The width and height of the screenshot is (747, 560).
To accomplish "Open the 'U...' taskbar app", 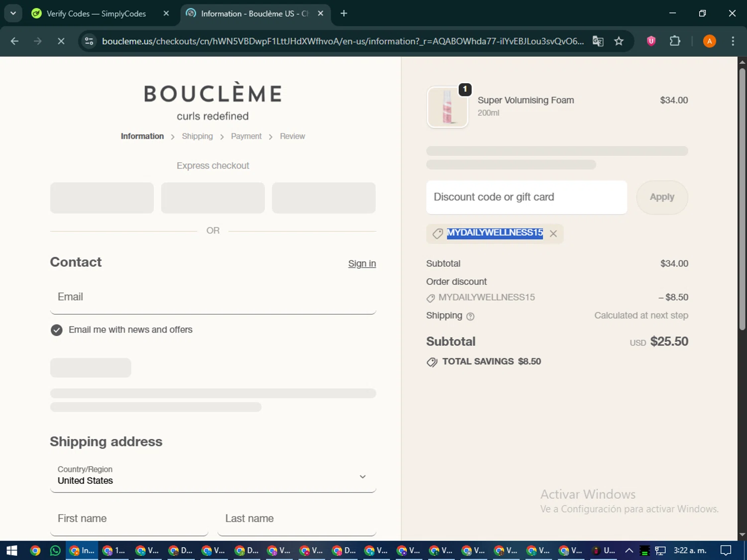I will 604,551.
